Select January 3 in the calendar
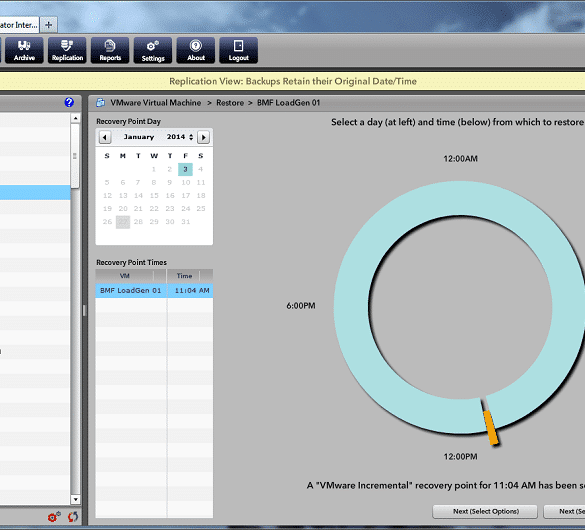 (185, 169)
